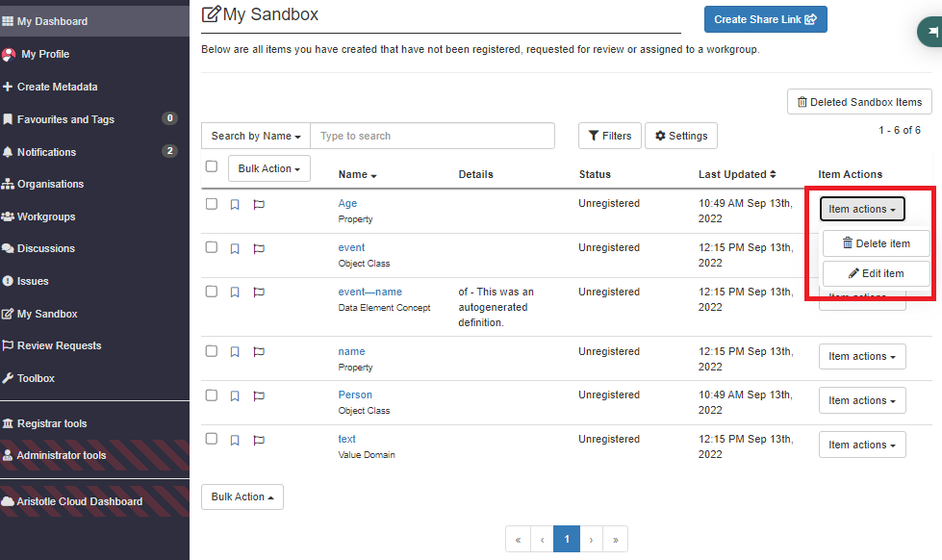
Task: Open the top Bulk Action dropdown
Action: point(268,168)
